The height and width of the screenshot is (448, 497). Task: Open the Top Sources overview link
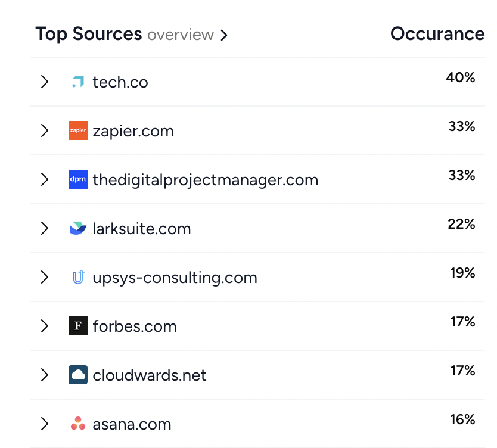coord(181,35)
